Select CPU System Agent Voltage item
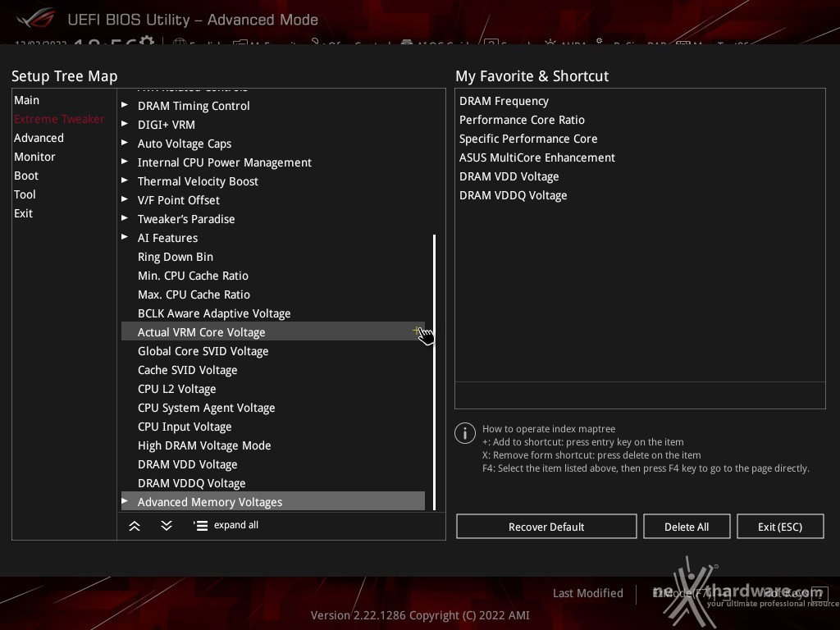 (x=272, y=407)
